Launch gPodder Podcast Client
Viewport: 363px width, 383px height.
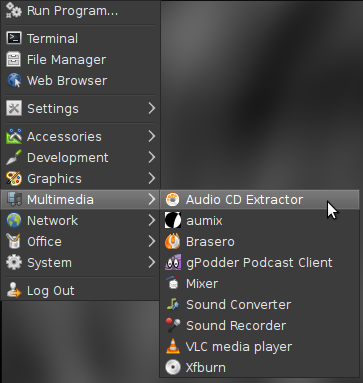coord(260,262)
